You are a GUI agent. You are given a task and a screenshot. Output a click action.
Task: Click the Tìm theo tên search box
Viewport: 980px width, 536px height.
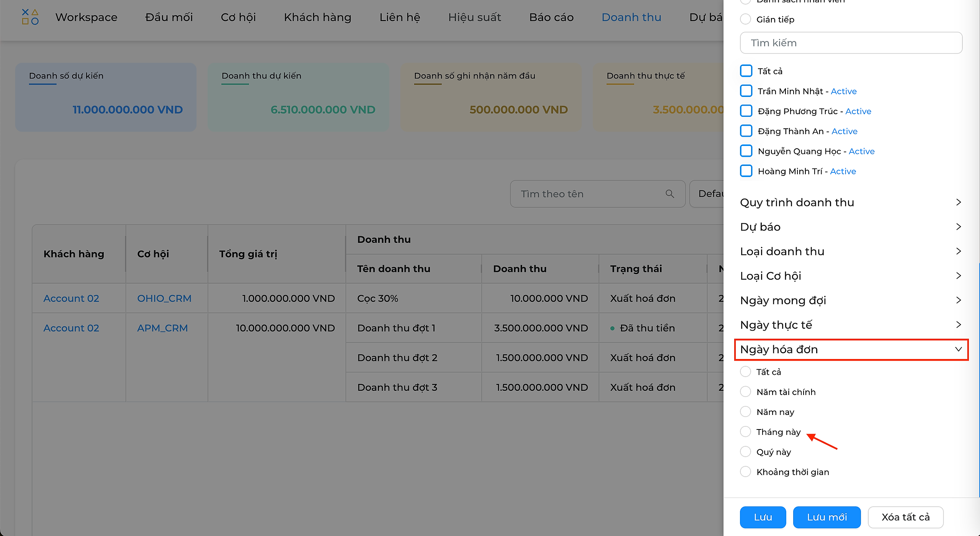[x=598, y=194]
